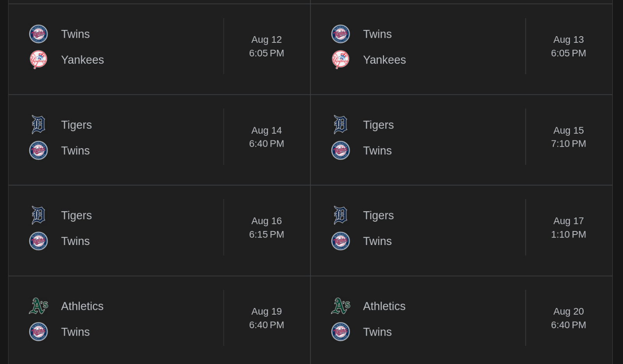623x364 pixels.
Task: Select the Aug 16 6:15 PM game time
Action: click(267, 227)
